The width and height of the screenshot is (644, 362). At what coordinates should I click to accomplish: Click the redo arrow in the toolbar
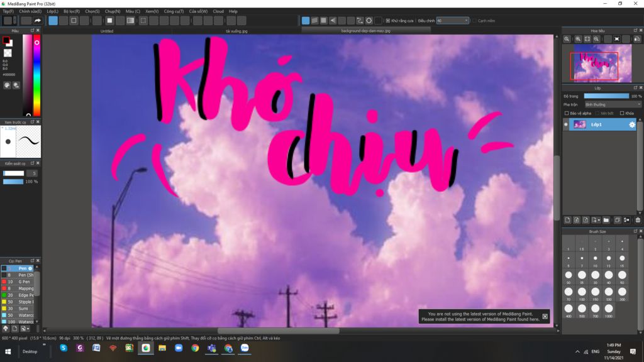tap(38, 21)
